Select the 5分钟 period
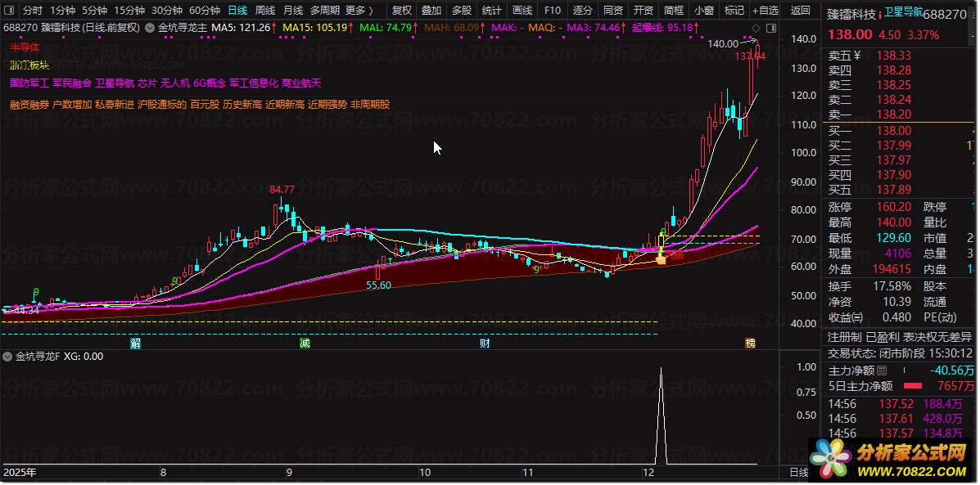The width and height of the screenshot is (980, 485). click(94, 10)
